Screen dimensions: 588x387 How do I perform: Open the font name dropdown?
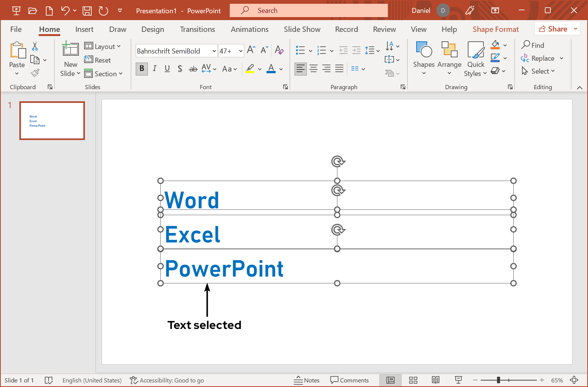pos(214,51)
